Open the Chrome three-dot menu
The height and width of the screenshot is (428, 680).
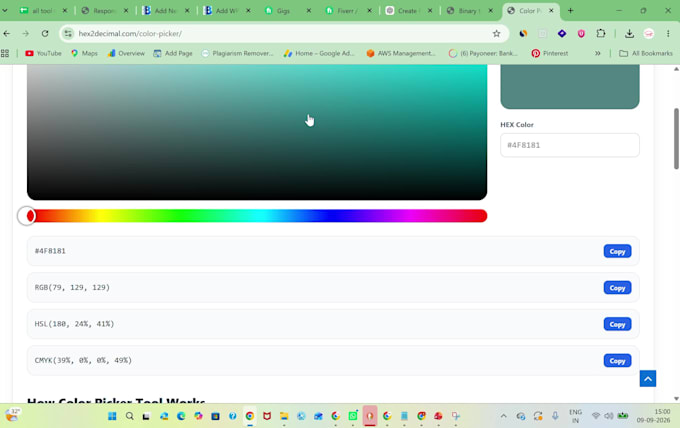[668, 33]
